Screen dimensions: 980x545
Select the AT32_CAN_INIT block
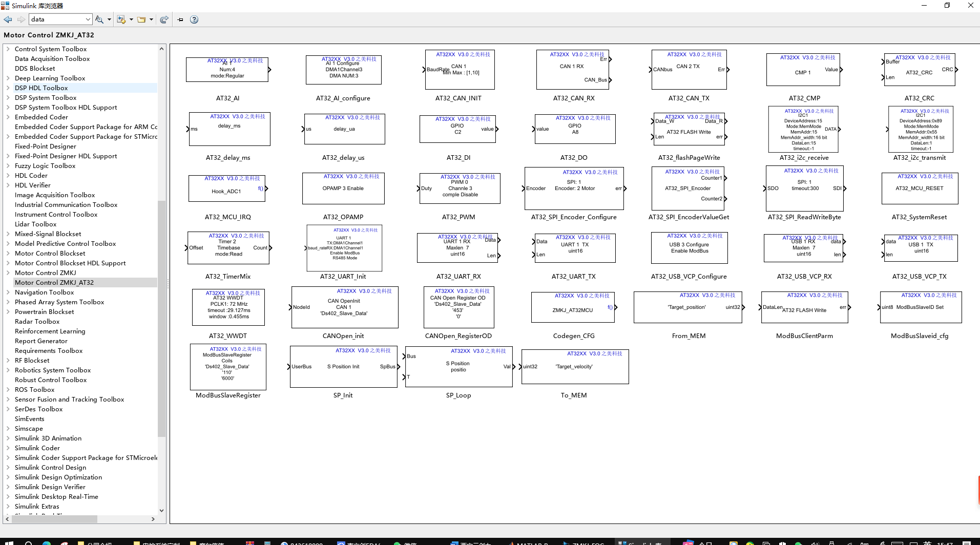(x=460, y=70)
